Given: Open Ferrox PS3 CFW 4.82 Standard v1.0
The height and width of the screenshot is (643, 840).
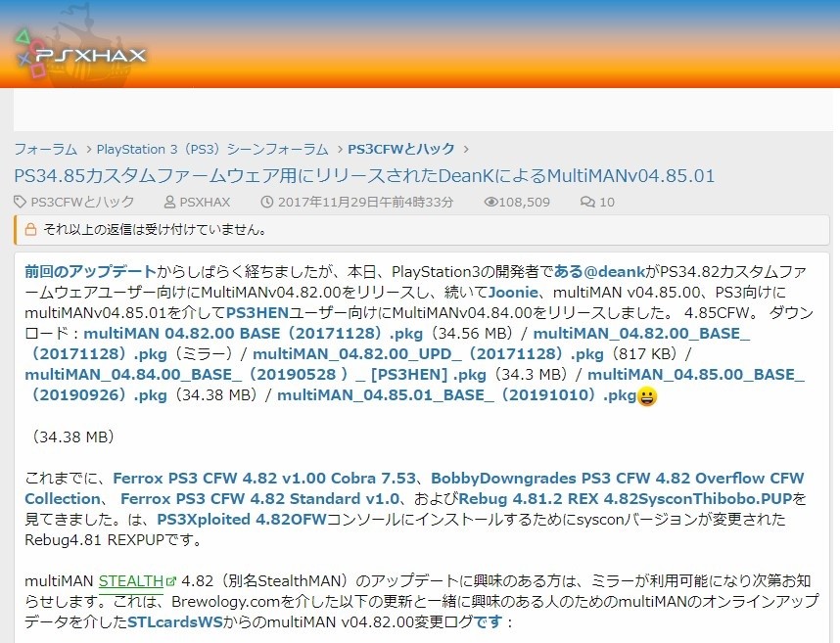Looking at the screenshot, I should point(259,498).
